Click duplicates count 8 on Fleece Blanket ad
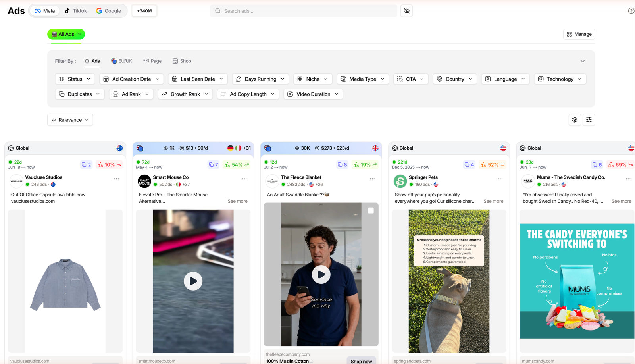This screenshot has width=635, height=364. coord(343,165)
